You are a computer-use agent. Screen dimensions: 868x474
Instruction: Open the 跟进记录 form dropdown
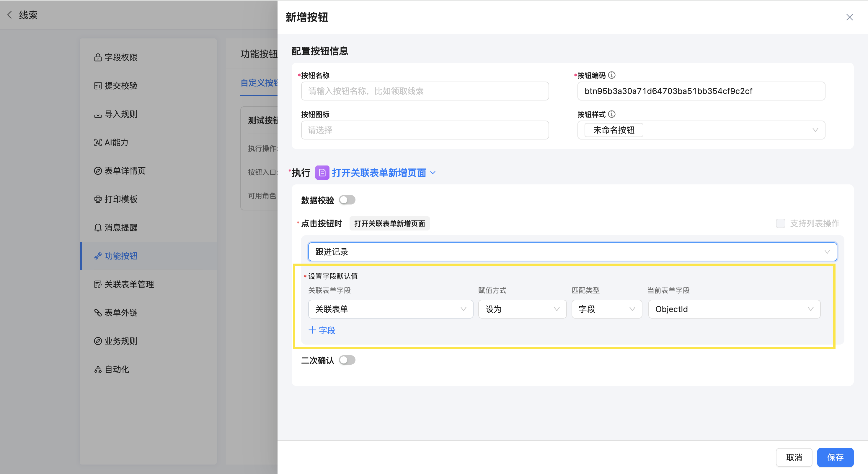(572, 252)
